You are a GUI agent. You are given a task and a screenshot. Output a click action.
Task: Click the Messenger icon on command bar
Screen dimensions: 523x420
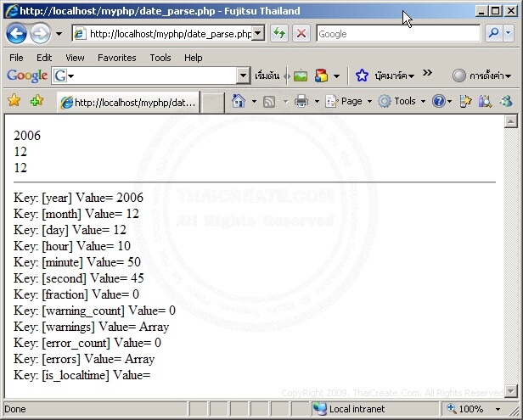pyautogui.click(x=506, y=101)
